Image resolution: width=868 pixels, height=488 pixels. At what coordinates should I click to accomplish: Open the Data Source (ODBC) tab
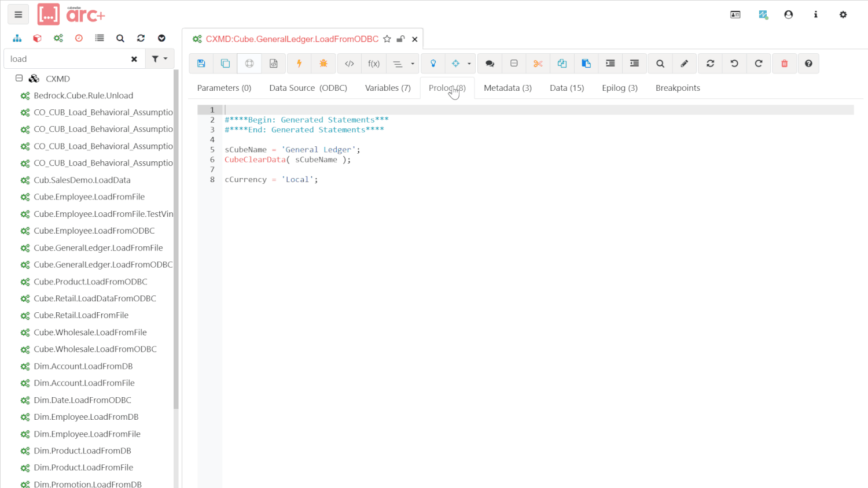(x=308, y=88)
